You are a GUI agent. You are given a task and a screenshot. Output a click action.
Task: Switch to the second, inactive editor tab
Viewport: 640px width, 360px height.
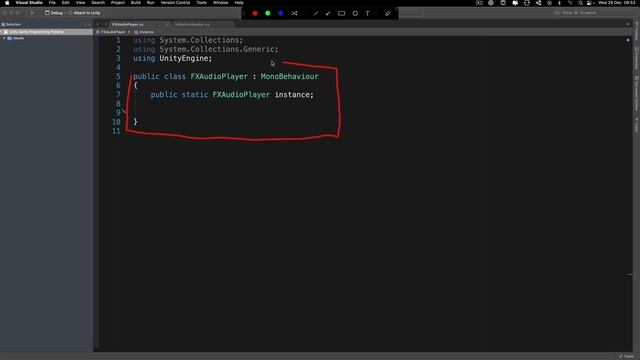[192, 24]
